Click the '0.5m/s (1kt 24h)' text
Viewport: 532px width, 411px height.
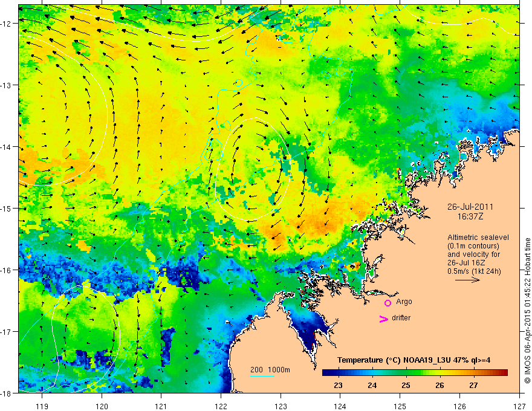[474, 271]
